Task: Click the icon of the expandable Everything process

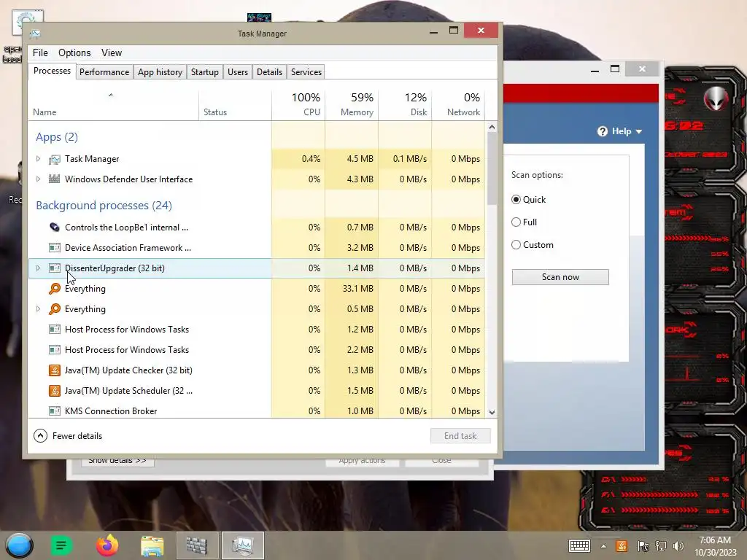Action: click(x=55, y=309)
